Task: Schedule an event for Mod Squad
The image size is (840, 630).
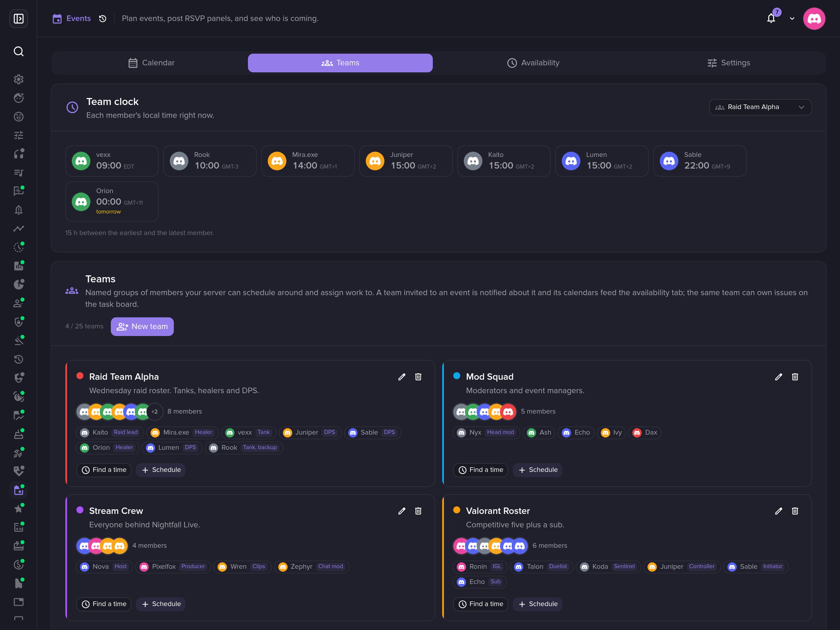Action: (x=537, y=470)
